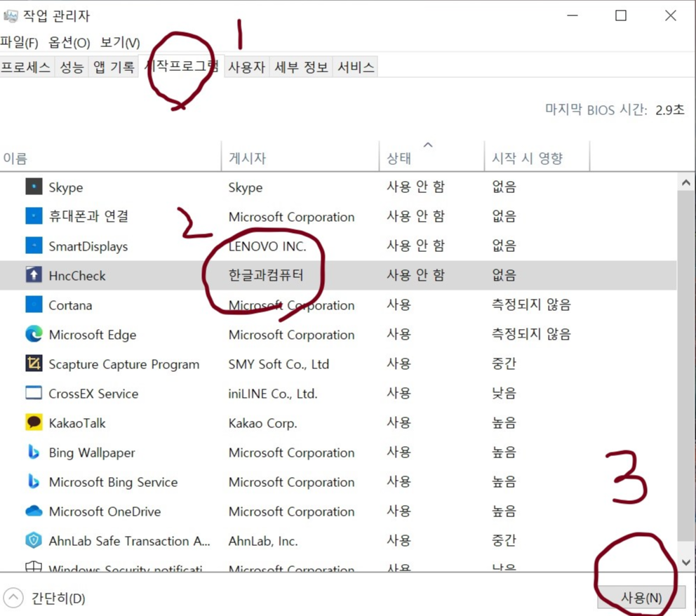The width and height of the screenshot is (696, 616).
Task: Select the Microsoft Bing Service name
Action: (x=113, y=482)
